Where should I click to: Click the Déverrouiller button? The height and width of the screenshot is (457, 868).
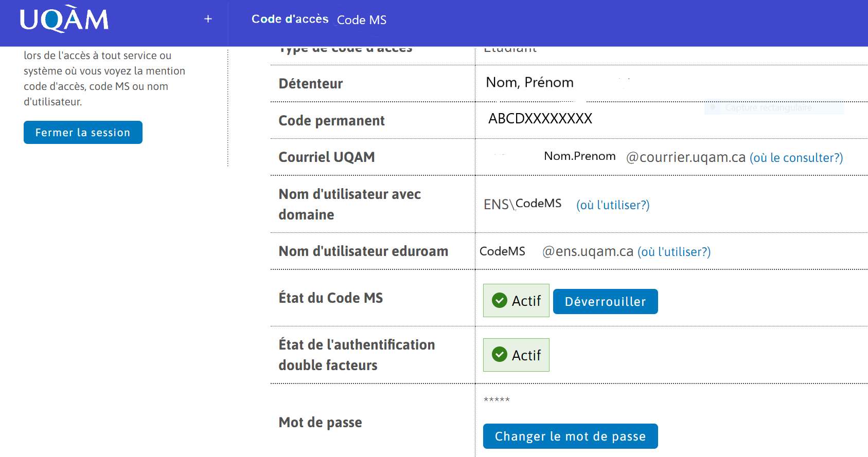point(605,301)
